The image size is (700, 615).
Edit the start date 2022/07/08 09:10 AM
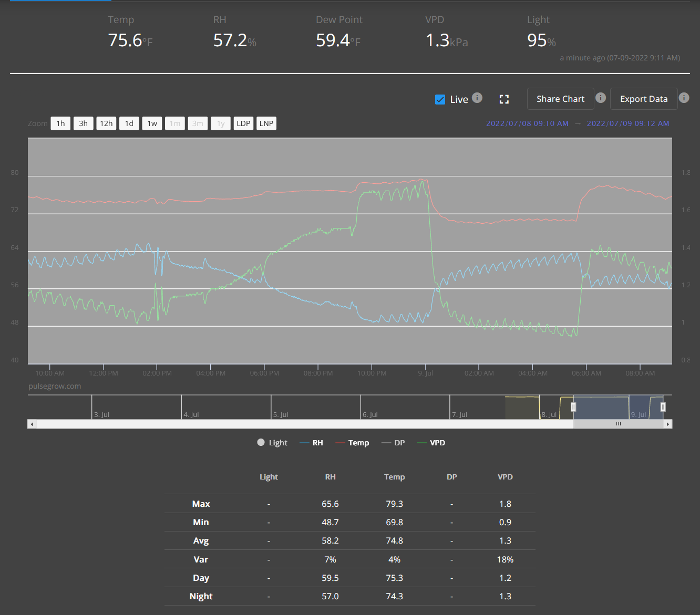[527, 123]
